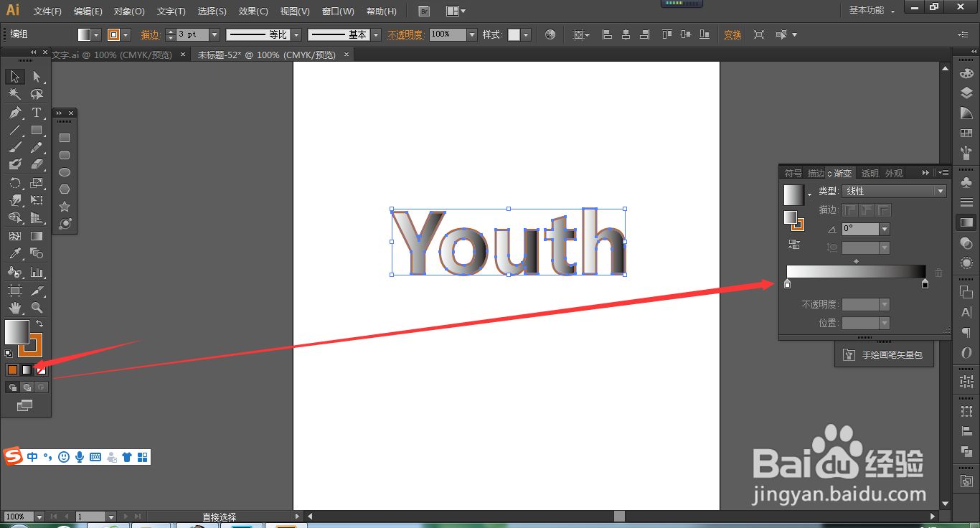This screenshot has height=528, width=980.
Task: Open the 文件(F) menu
Action: coord(47,11)
